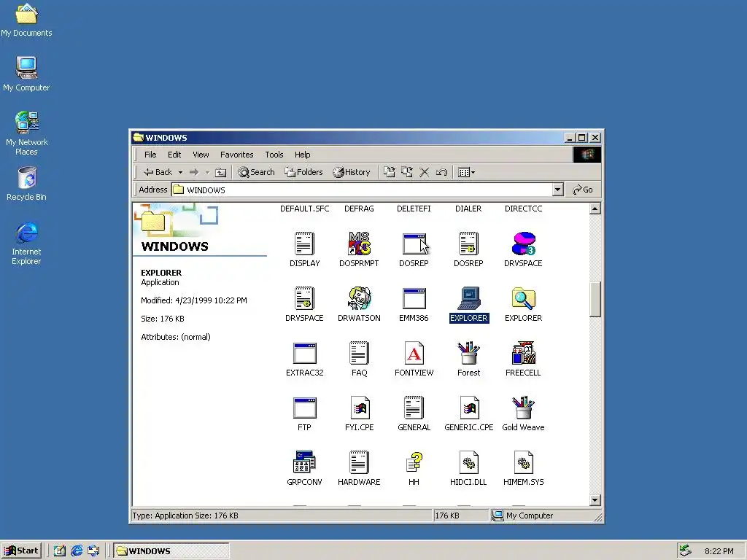747x560 pixels.
Task: Select the DRVSPACE pie chart application icon
Action: (x=524, y=244)
